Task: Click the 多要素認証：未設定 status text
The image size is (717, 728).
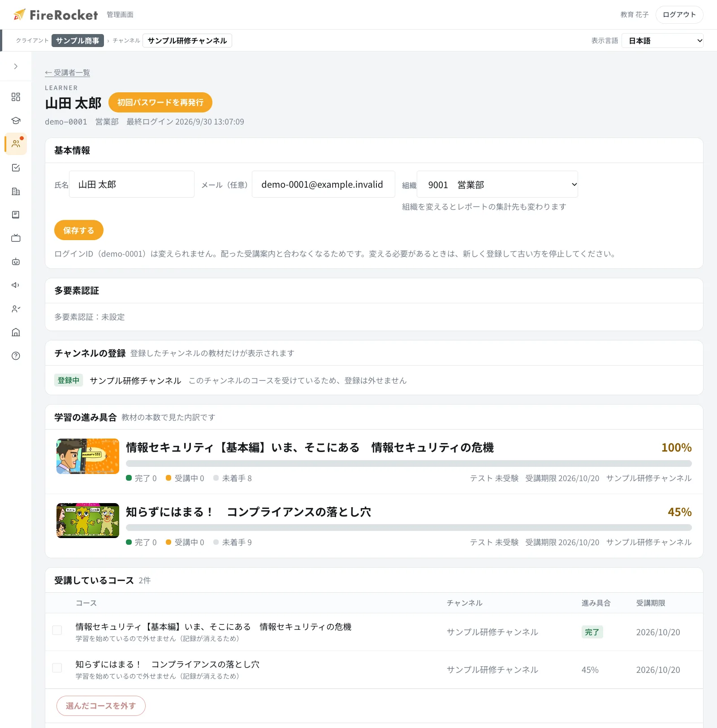Action: point(90,317)
